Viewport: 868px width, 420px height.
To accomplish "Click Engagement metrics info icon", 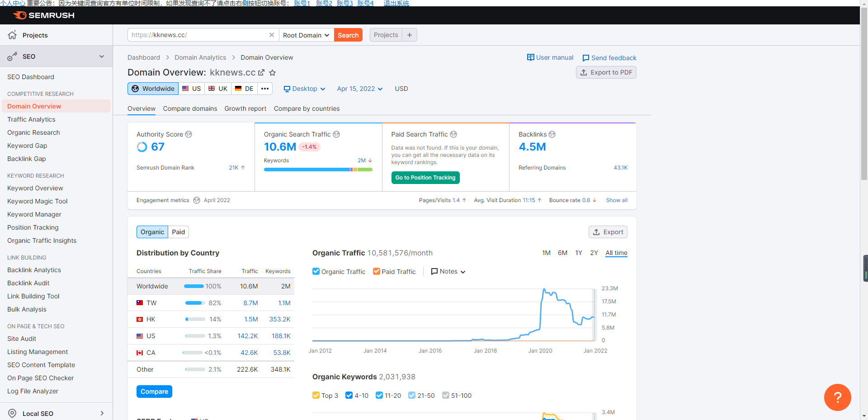I will (x=197, y=200).
